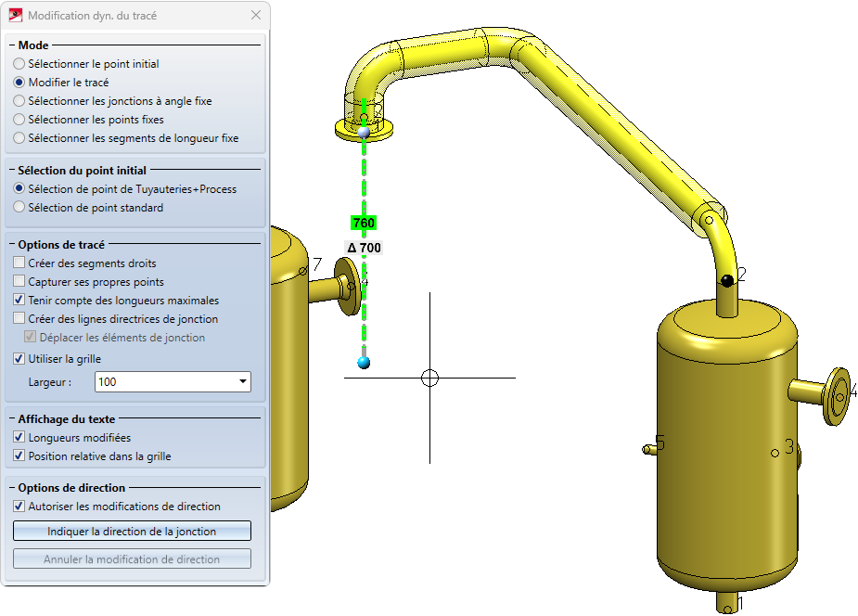This screenshot has height=616, width=858.
Task: Choose 'Sélectionner les points fixes' option
Action: 19,120
